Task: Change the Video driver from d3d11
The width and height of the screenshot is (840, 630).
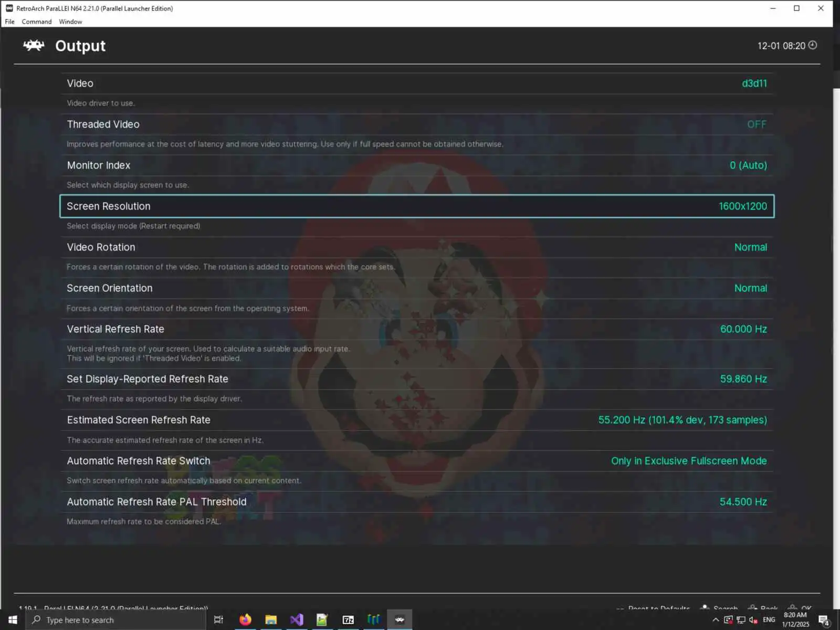Action: (417, 83)
